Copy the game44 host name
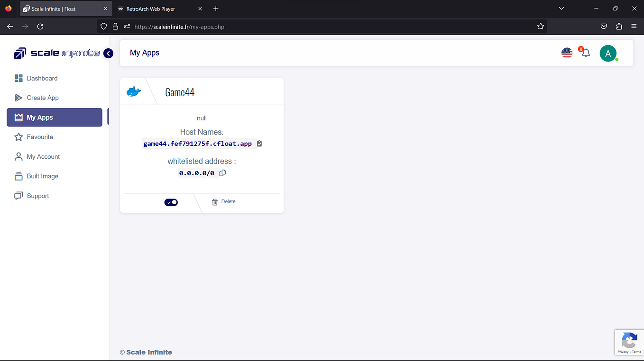The image size is (644, 361). [x=259, y=143]
